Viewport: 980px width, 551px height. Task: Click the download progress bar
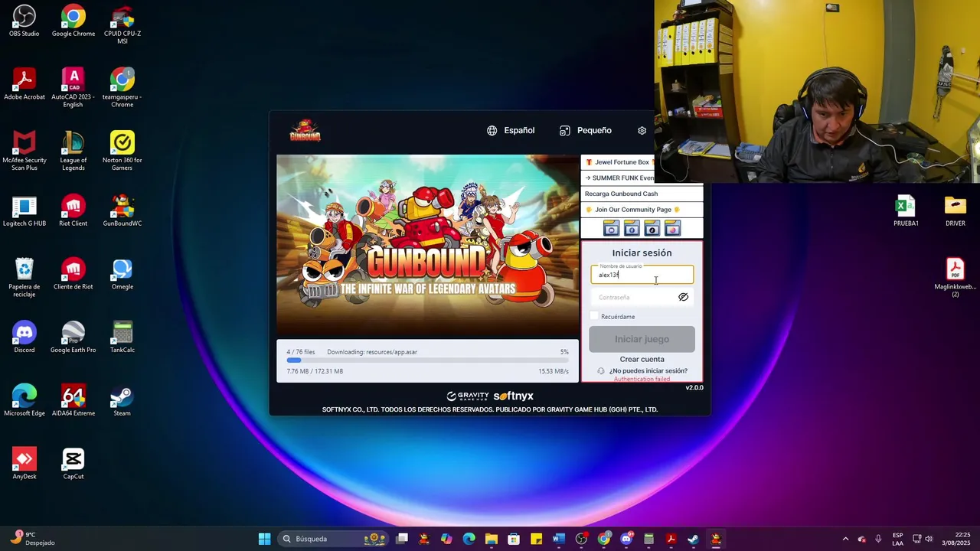click(427, 360)
